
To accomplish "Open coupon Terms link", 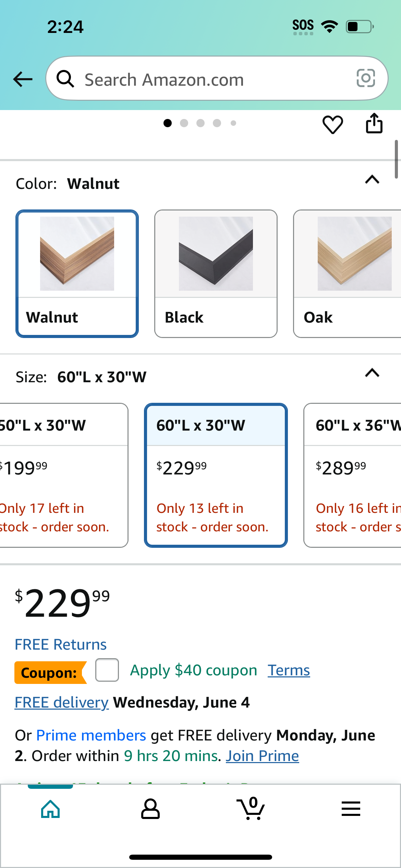I will click(x=289, y=670).
